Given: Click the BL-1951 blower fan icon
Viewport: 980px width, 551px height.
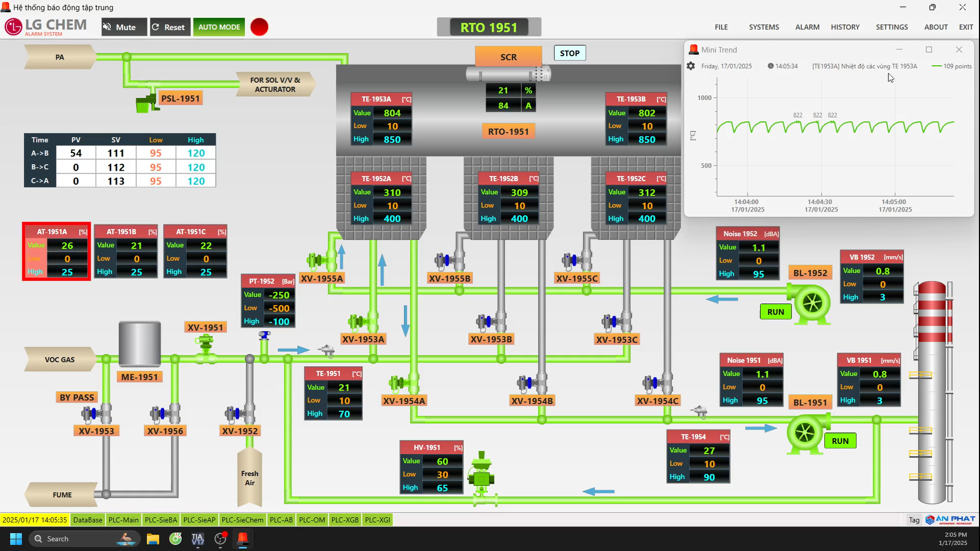Looking at the screenshot, I should point(805,433).
